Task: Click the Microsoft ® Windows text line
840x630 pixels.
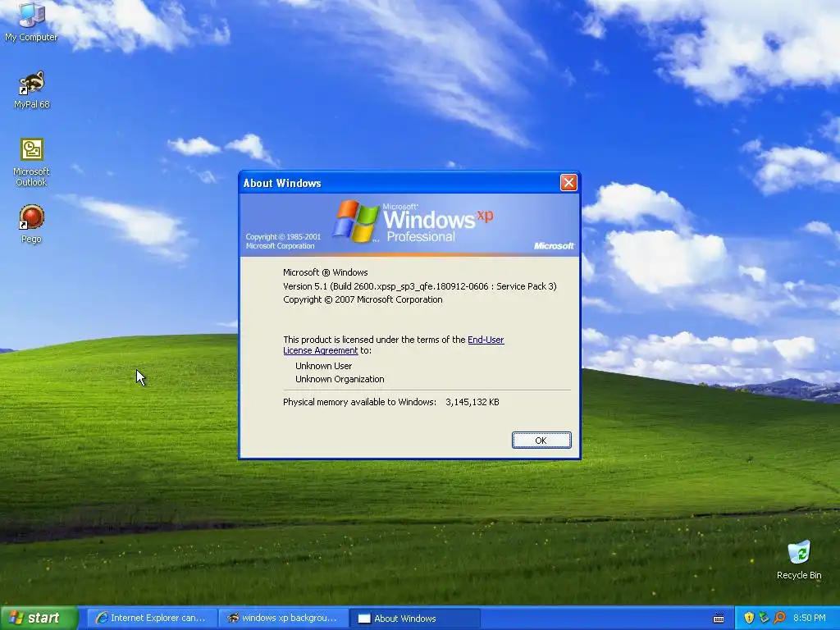Action: coord(325,272)
